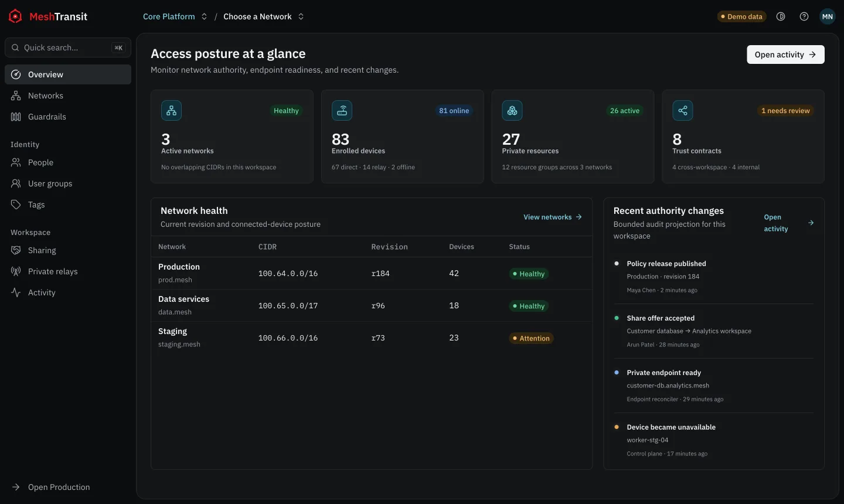Image resolution: width=844 pixels, height=504 pixels.
Task: Click Open Production at sidebar bottom
Action: (x=68, y=487)
